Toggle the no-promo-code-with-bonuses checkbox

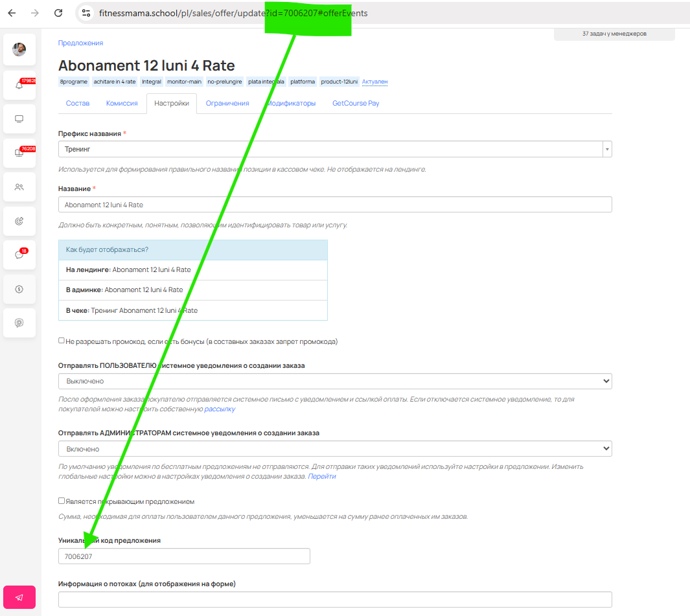62,341
